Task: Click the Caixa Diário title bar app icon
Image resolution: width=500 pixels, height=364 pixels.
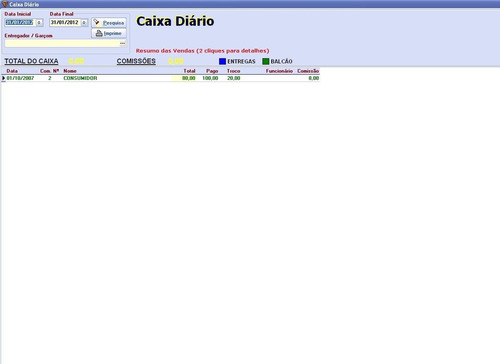Action: click(x=5, y=4)
